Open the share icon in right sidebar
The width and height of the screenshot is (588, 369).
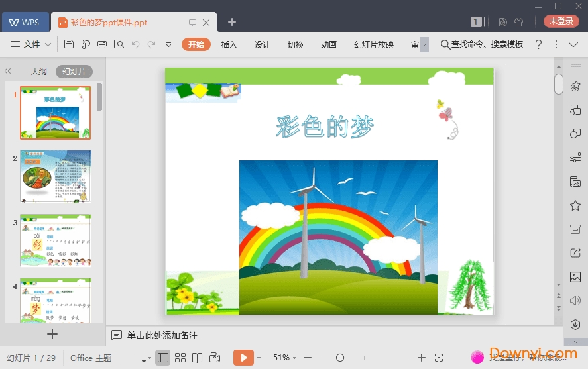tap(575, 253)
